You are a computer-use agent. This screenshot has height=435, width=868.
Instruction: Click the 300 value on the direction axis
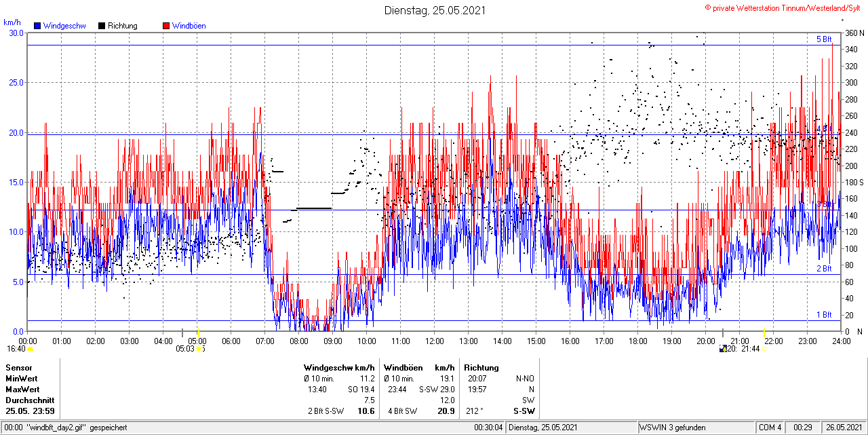coord(850,82)
